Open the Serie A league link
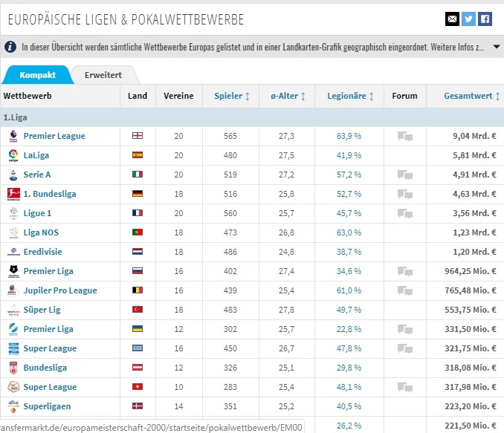Viewport: 504px width, 433px height. (x=37, y=175)
